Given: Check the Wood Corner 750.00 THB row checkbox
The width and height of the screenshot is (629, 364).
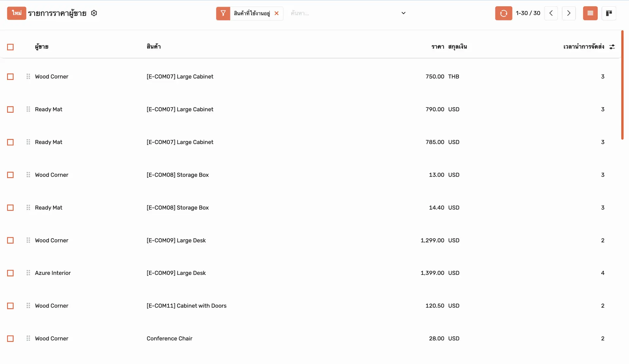Looking at the screenshot, I should 10,77.
